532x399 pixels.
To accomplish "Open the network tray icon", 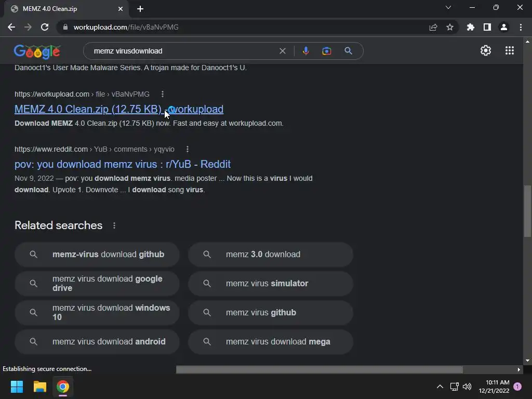I will point(454,387).
